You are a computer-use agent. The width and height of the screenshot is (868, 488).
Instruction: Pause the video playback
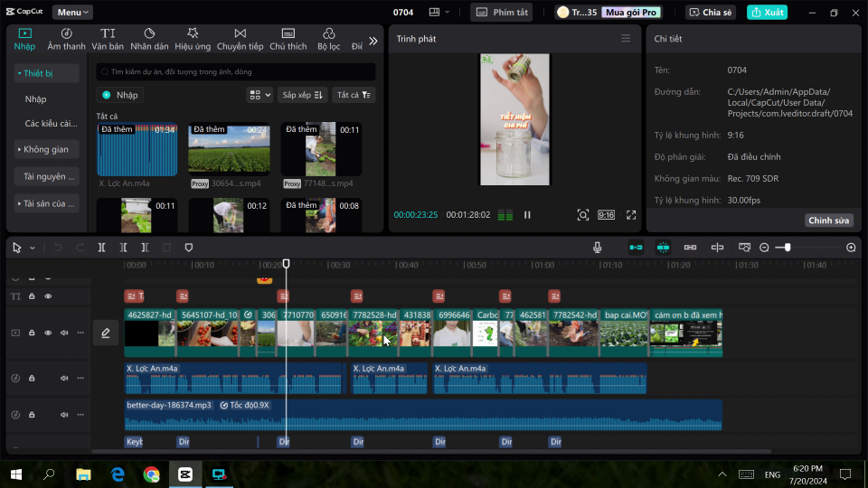[x=527, y=215]
